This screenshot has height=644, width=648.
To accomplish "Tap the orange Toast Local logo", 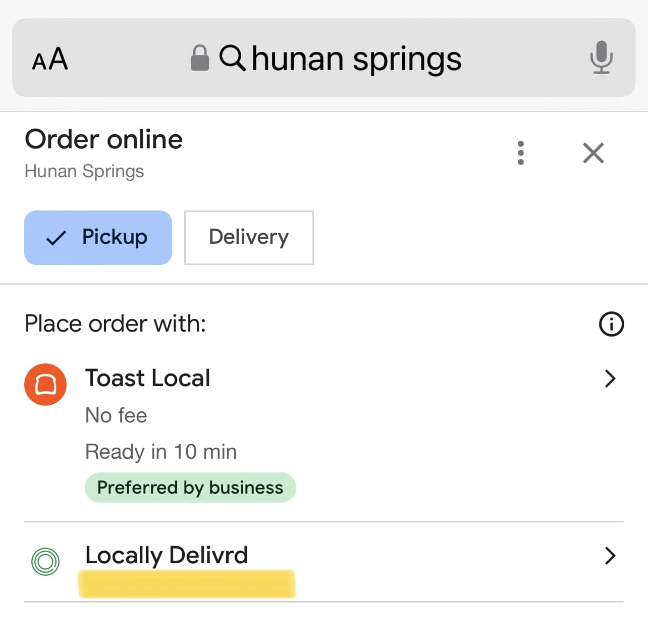I will pos(45,385).
